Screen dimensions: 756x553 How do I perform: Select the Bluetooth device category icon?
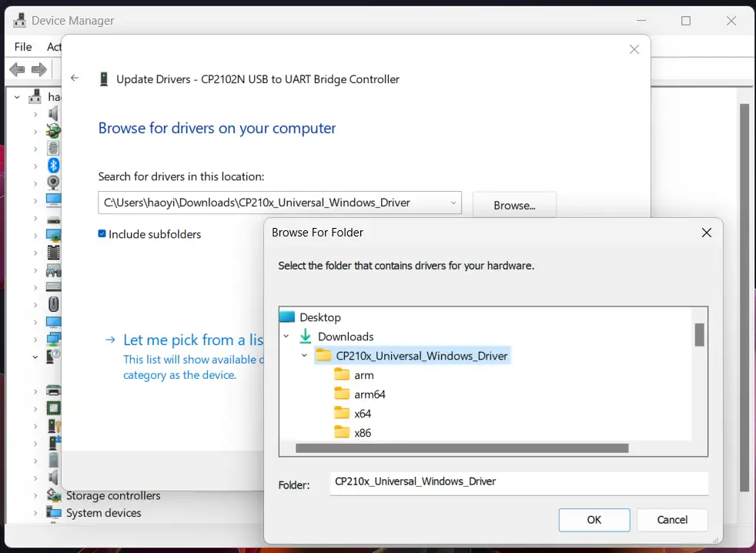coord(52,166)
